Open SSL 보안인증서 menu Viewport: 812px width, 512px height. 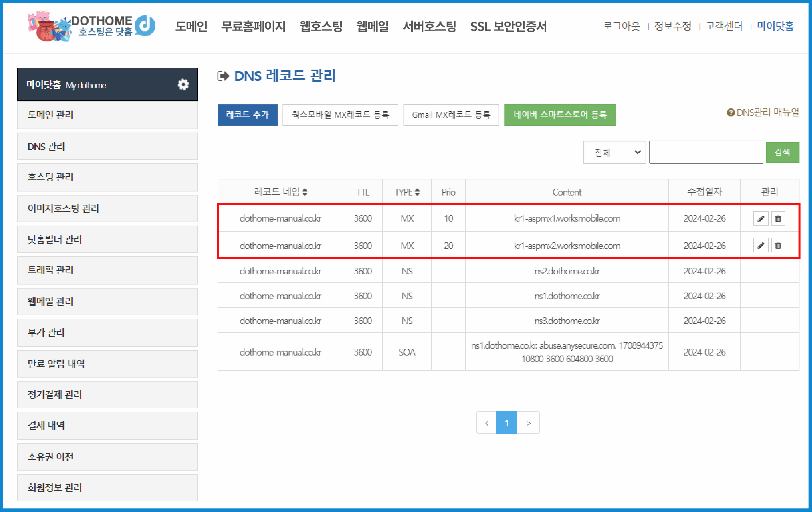coord(508,26)
